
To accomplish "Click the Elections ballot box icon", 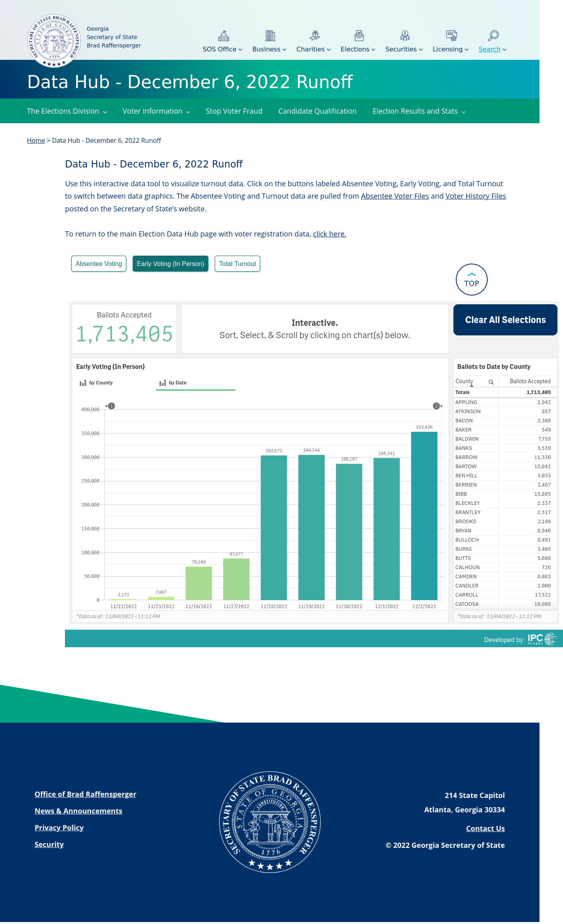I will pyautogui.click(x=359, y=36).
